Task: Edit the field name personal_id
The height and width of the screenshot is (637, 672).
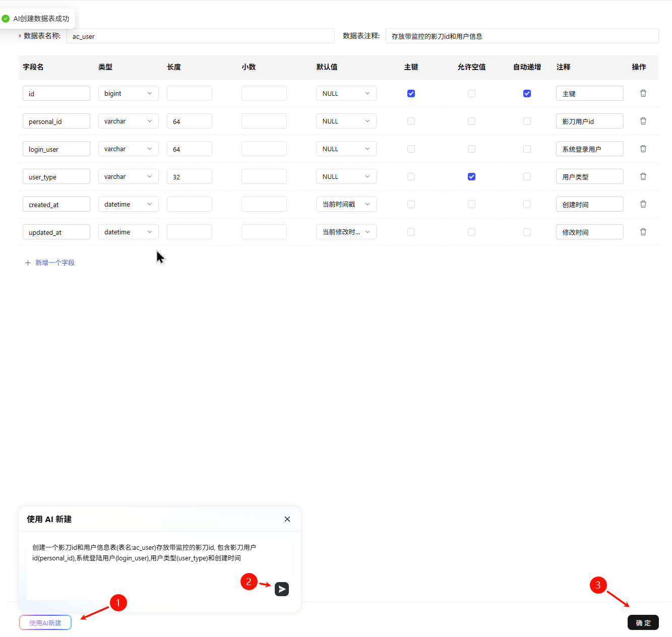Action: pos(56,121)
